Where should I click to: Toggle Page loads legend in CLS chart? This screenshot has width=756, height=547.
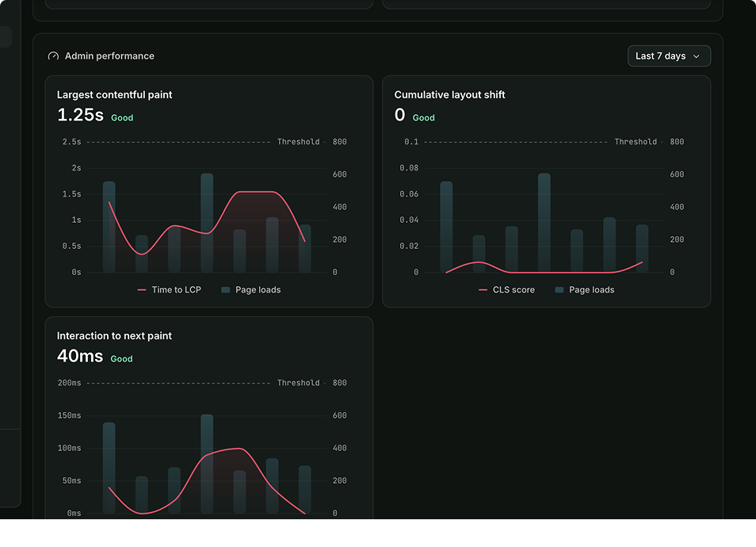(584, 290)
